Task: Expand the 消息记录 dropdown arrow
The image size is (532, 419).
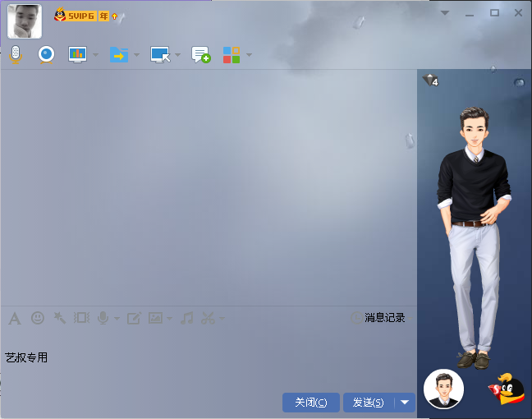Action: pos(410,319)
